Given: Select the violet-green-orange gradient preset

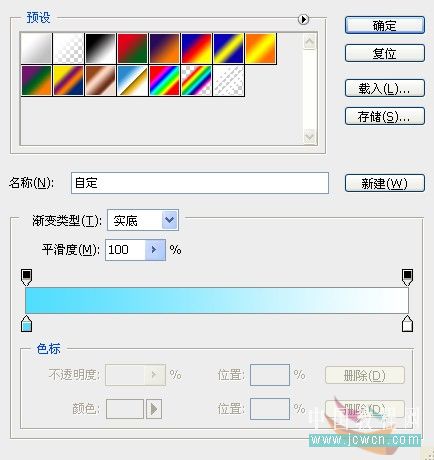Looking at the screenshot, I should coord(36,80).
